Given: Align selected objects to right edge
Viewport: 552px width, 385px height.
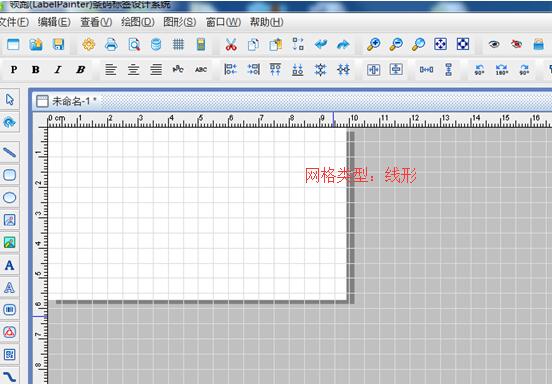Looking at the screenshot, I should tap(253, 70).
